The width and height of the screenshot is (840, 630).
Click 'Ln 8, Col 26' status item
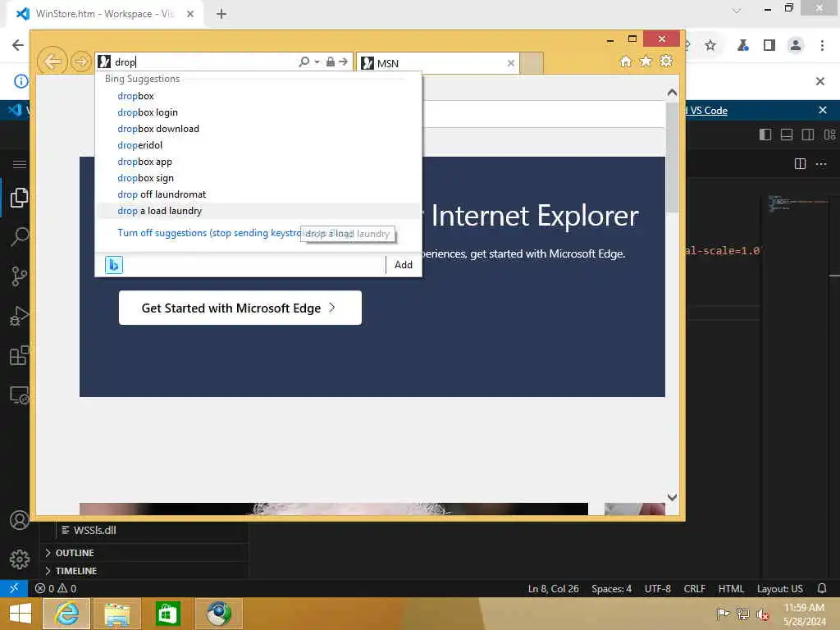pos(554,588)
